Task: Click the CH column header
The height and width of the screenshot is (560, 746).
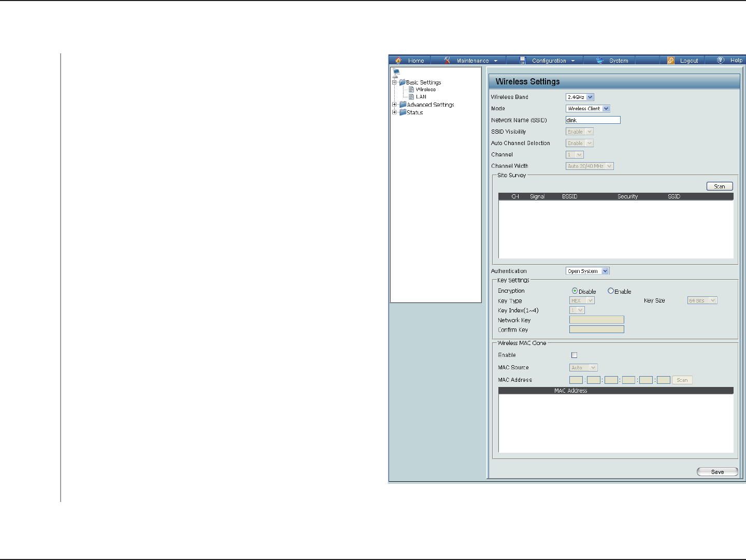Action: (515, 196)
